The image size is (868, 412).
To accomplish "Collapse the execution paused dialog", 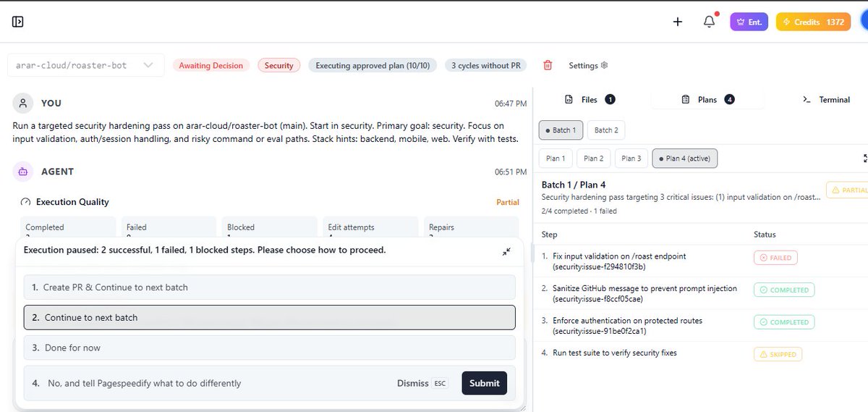I will tap(506, 251).
